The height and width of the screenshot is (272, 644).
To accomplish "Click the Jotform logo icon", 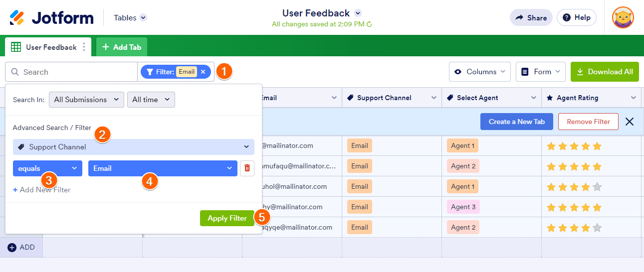I will (x=17, y=18).
